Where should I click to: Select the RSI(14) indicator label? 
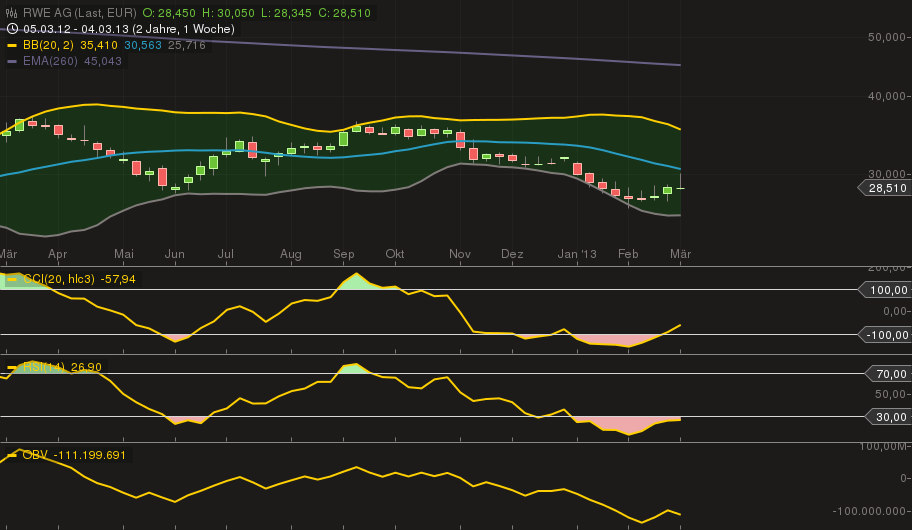[44, 367]
